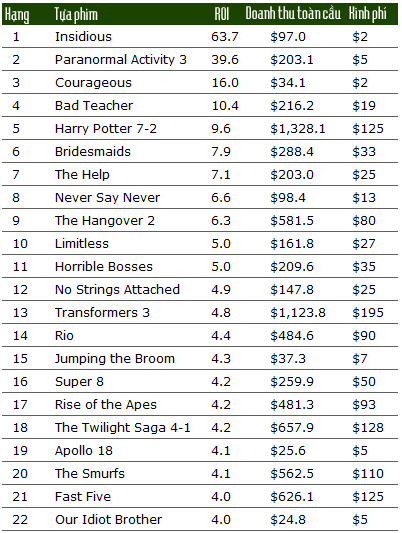Click the 'Hạng' column header
The height and width of the screenshot is (533, 402).
pyautogui.click(x=17, y=15)
